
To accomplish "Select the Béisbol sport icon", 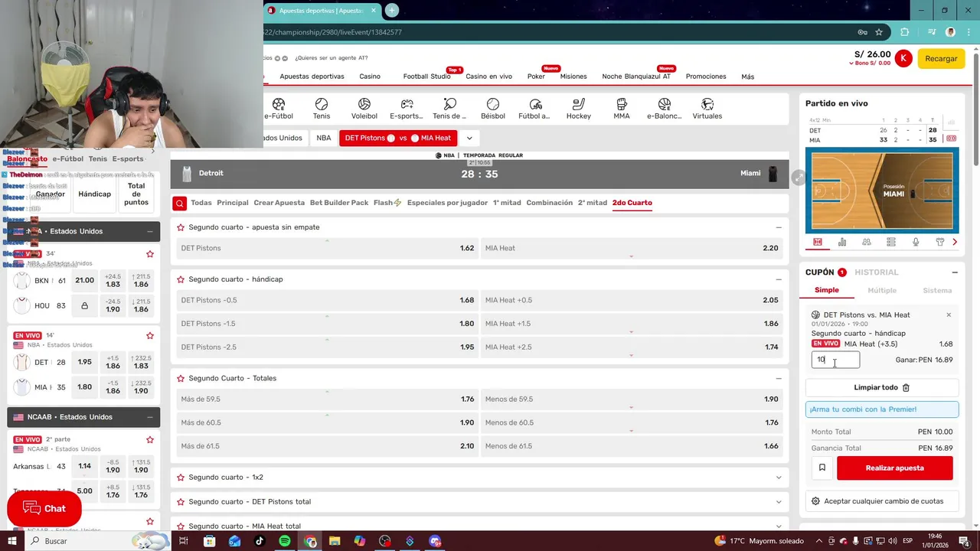I will tap(493, 104).
